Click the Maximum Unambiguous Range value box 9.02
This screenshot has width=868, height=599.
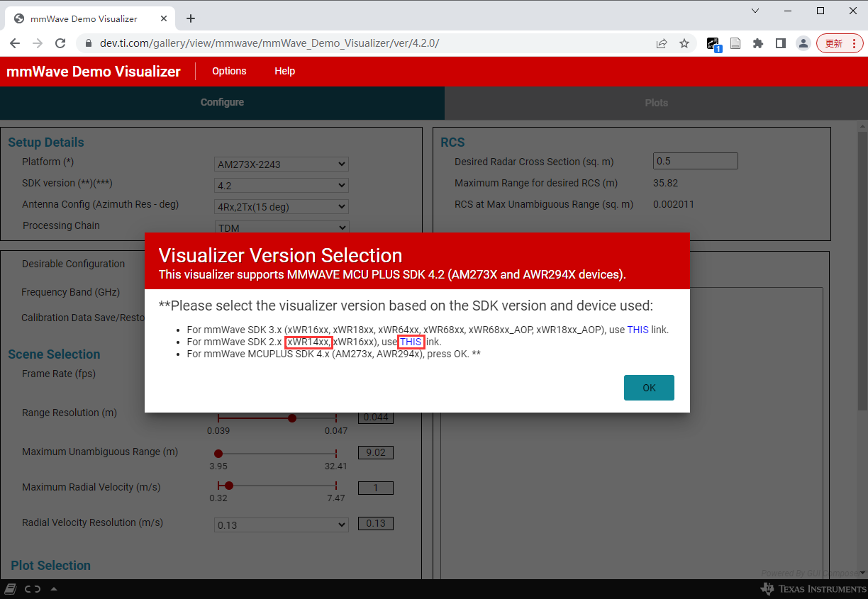(376, 453)
